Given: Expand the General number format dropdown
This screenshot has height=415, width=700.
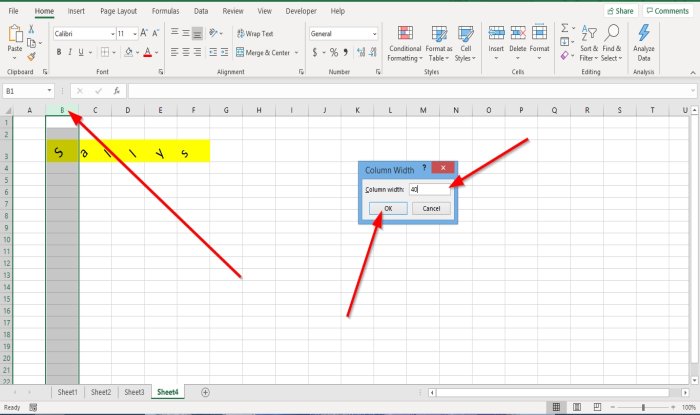Looking at the screenshot, I should [x=374, y=34].
